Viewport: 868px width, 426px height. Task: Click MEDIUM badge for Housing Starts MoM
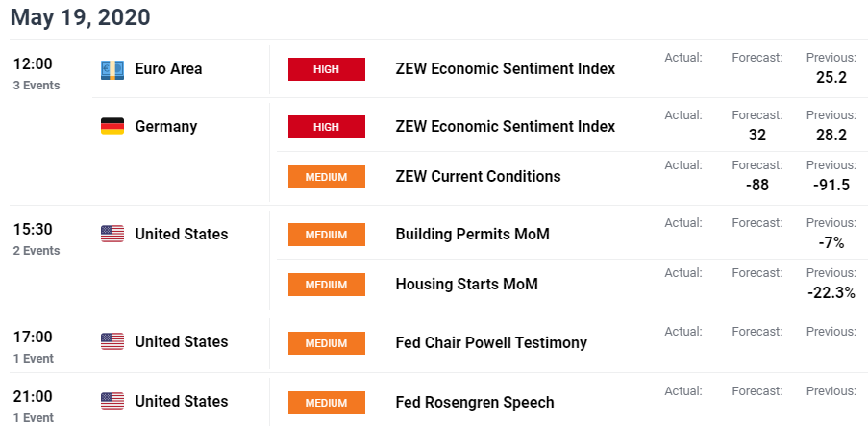(327, 285)
